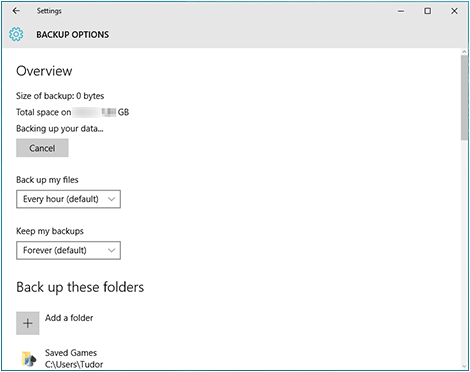Minimize the Settings window
The width and height of the screenshot is (470, 372).
(x=401, y=11)
